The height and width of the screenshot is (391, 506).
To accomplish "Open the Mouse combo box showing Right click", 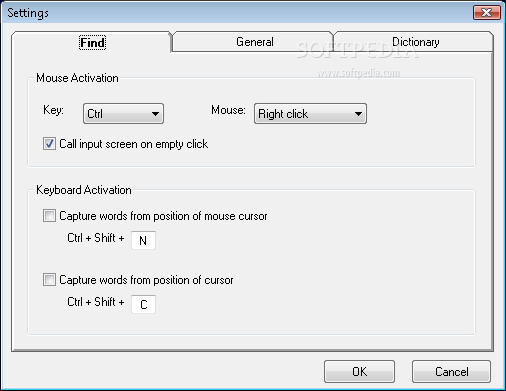I will pyautogui.click(x=310, y=114).
